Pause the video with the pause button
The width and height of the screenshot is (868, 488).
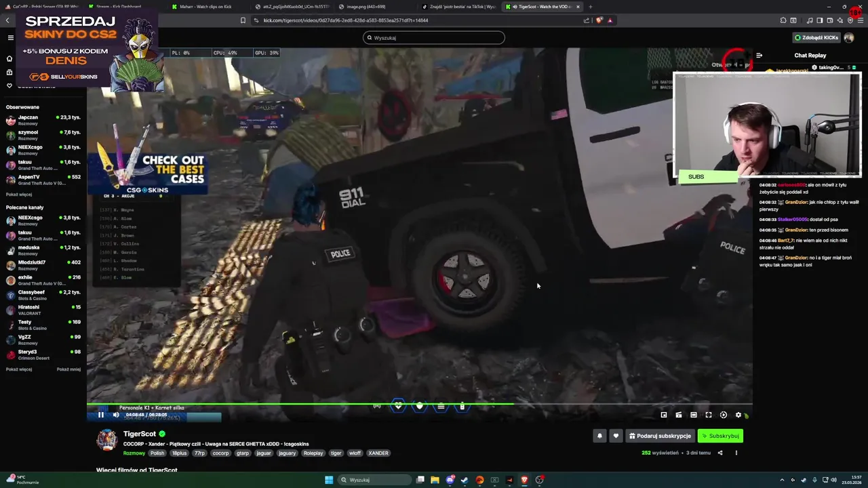[101, 415]
